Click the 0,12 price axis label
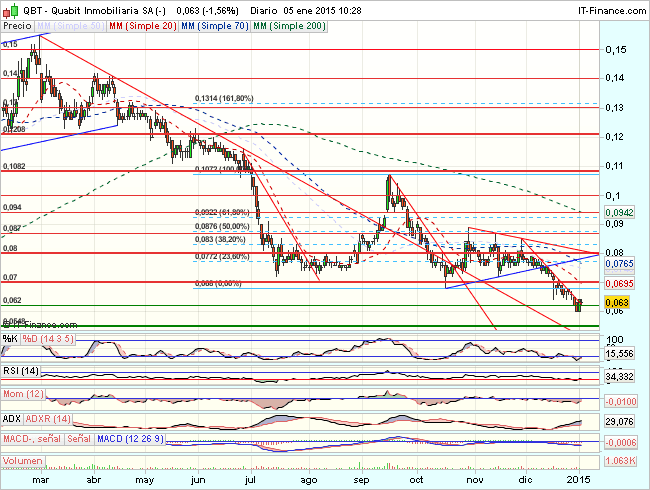This screenshot has height=490, width=650. (x=616, y=137)
